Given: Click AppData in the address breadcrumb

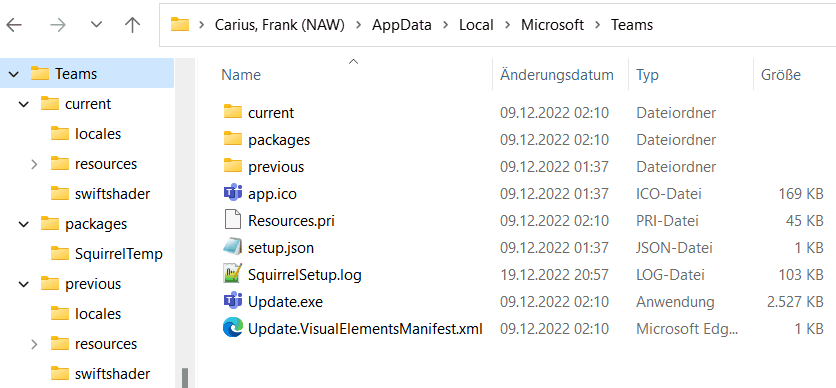Looking at the screenshot, I should 401,25.
